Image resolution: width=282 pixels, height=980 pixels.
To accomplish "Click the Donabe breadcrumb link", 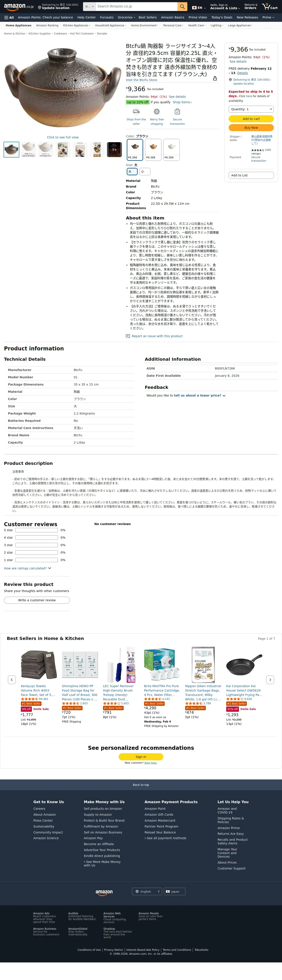I will pos(102,33).
